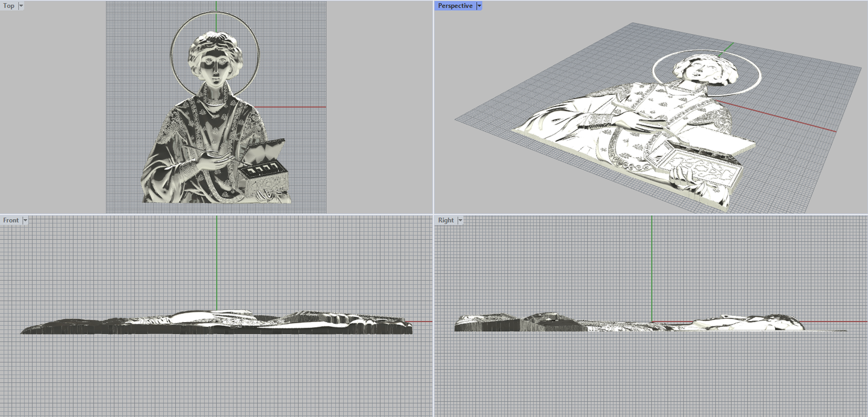The height and width of the screenshot is (417, 868).
Task: Click the green axis line in Right view
Action: pos(652,260)
